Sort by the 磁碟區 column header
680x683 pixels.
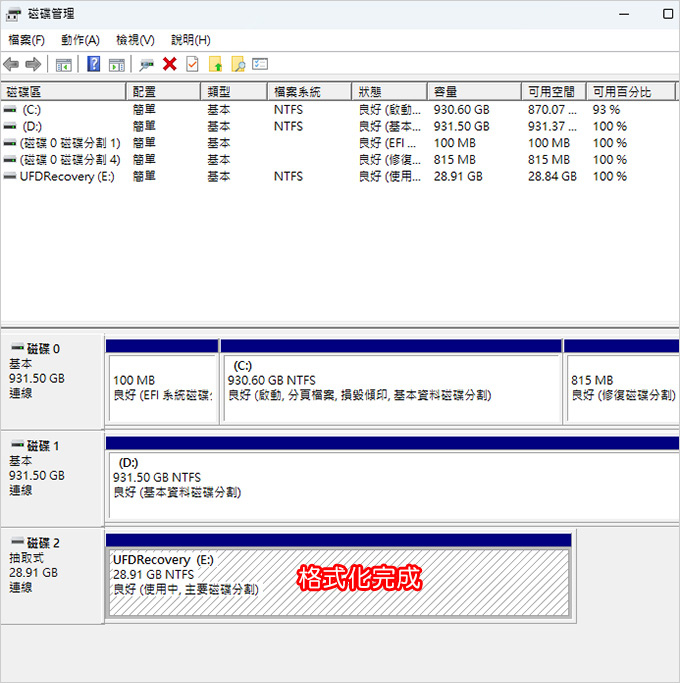(x=64, y=92)
